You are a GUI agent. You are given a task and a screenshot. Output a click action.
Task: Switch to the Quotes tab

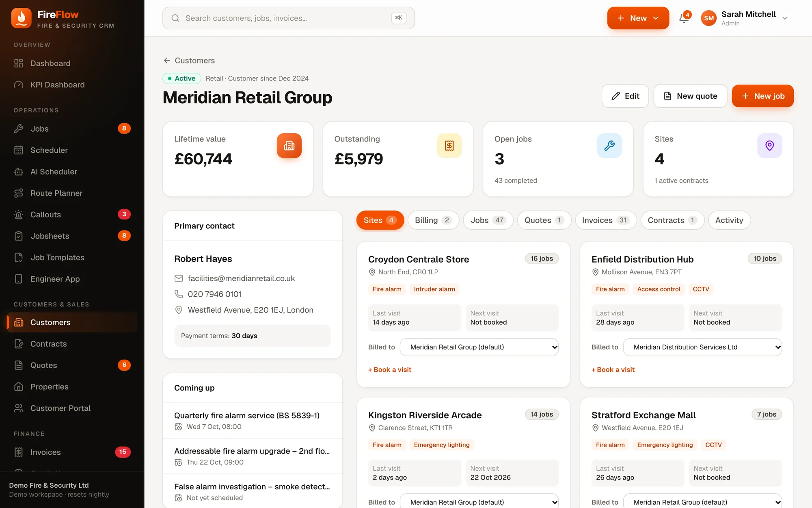544,220
